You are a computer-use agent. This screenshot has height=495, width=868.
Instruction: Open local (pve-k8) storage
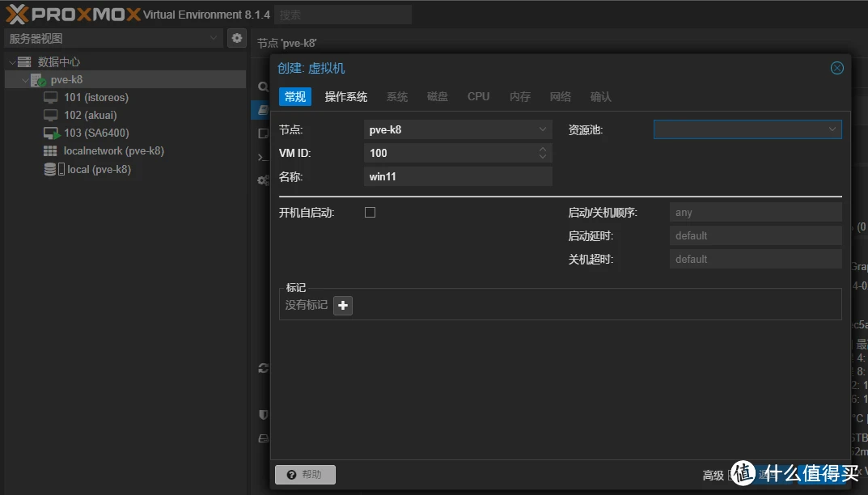pyautogui.click(x=99, y=169)
